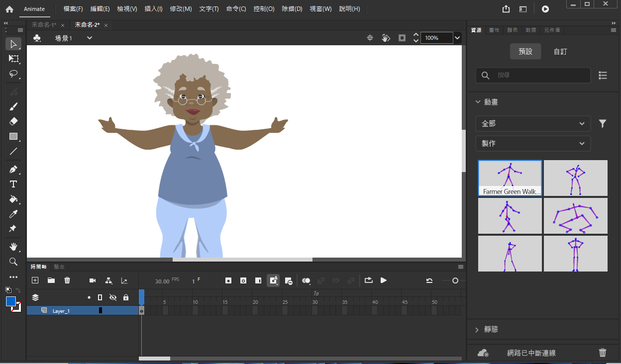The height and width of the screenshot is (364, 621).
Task: Toggle outline view for all layers
Action: (100, 297)
